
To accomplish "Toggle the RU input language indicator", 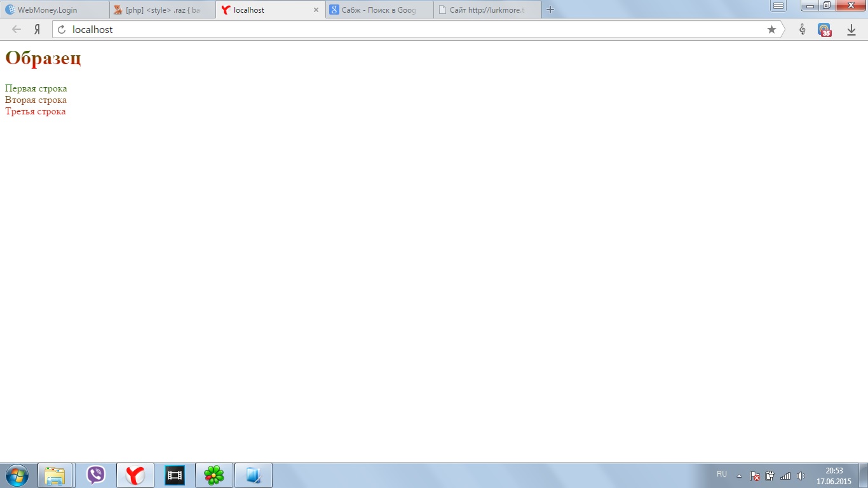I will point(722,474).
